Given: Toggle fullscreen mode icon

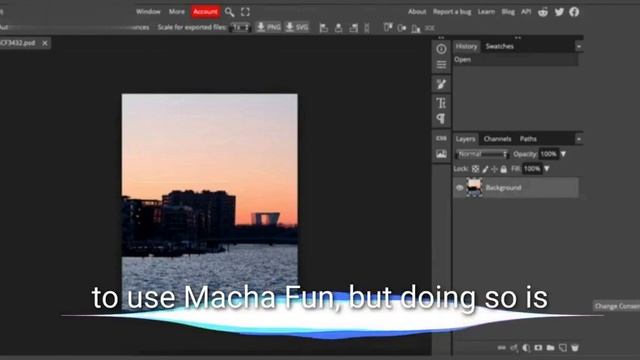Looking at the screenshot, I should click(245, 12).
